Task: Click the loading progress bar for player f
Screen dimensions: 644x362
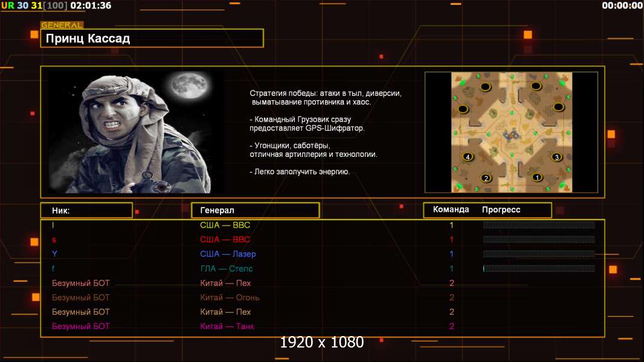Action: pos(539,268)
